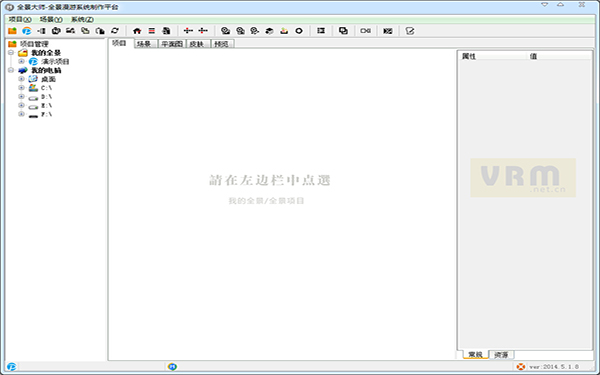Click the refresh arrows toolbar icon
This screenshot has width=600, height=375.
point(115,31)
